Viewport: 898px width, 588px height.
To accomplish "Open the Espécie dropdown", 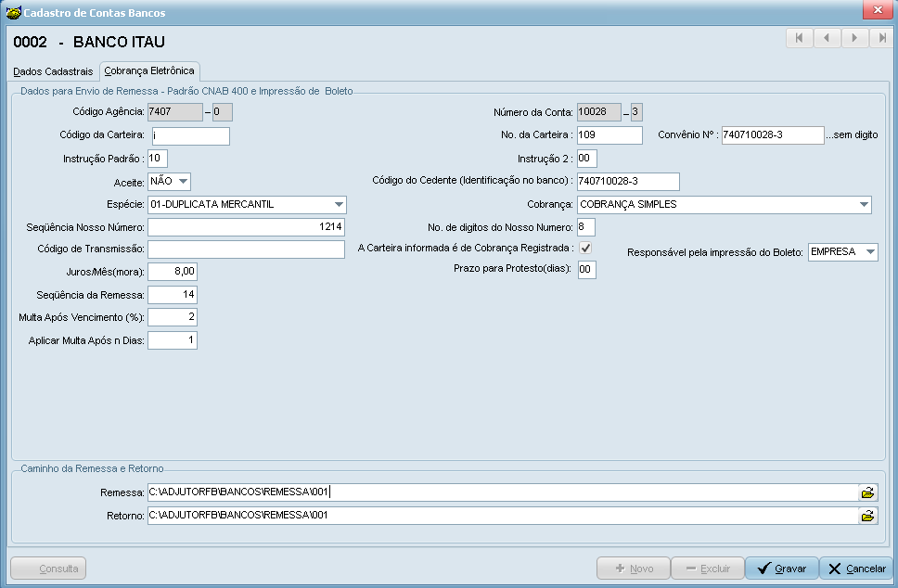I will pos(339,204).
